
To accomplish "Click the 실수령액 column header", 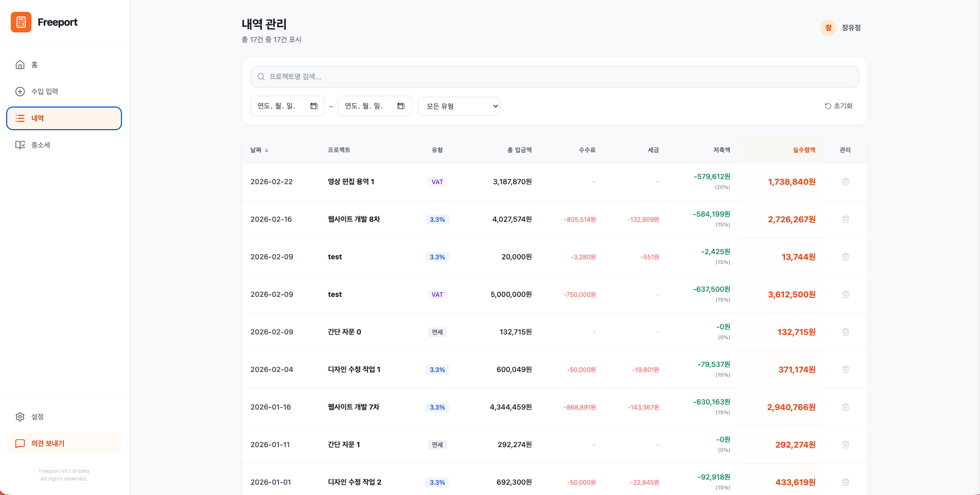I will 804,150.
